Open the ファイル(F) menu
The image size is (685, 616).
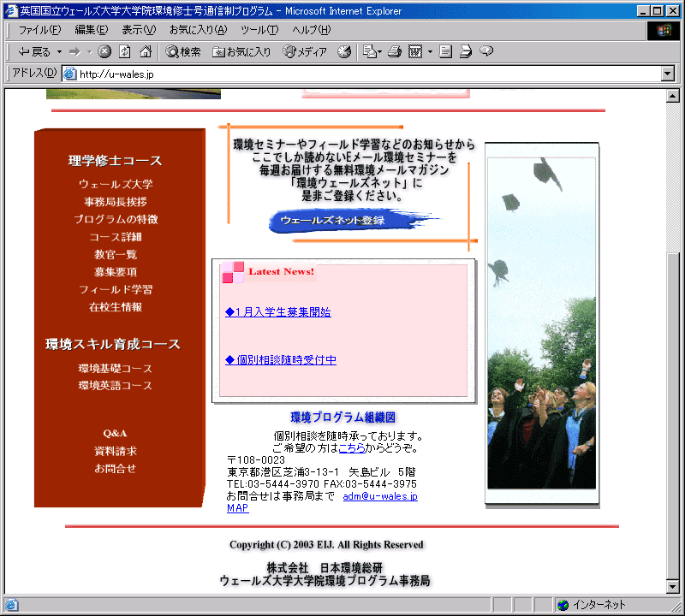39,30
